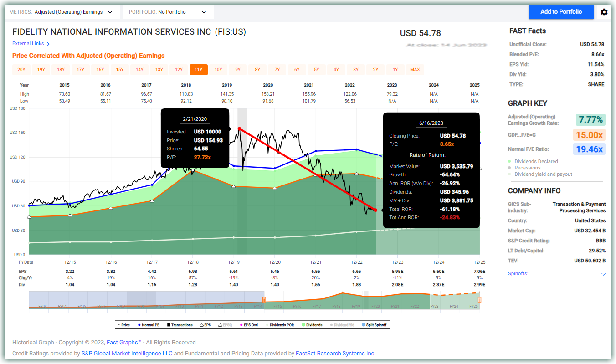The image size is (616, 364).
Task: Click the 7.77% earnings growth rate box
Action: click(591, 120)
